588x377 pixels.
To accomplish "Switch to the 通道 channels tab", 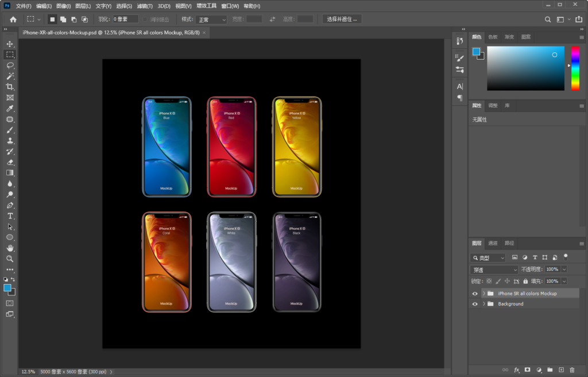I will click(x=493, y=243).
